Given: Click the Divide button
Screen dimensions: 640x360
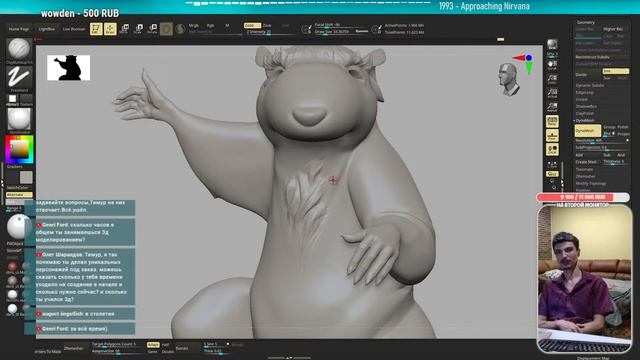Looking at the screenshot, I should pos(588,75).
